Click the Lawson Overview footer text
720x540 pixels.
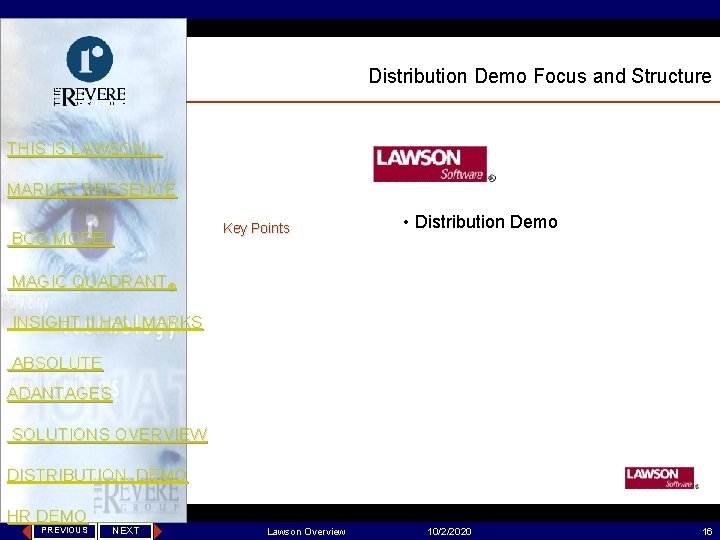coord(306,532)
